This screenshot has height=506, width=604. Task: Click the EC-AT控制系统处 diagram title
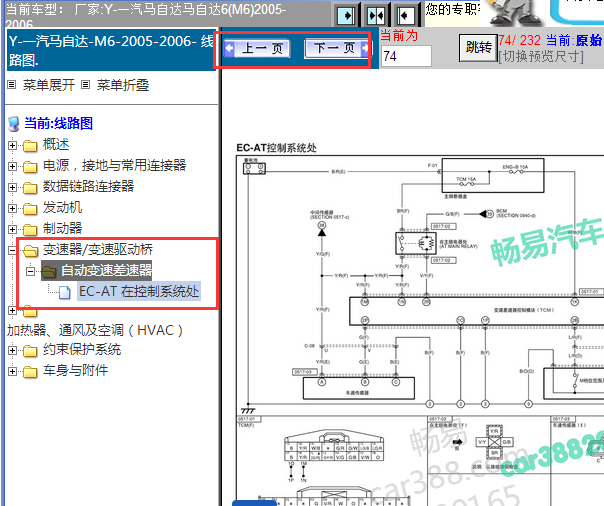click(276, 148)
